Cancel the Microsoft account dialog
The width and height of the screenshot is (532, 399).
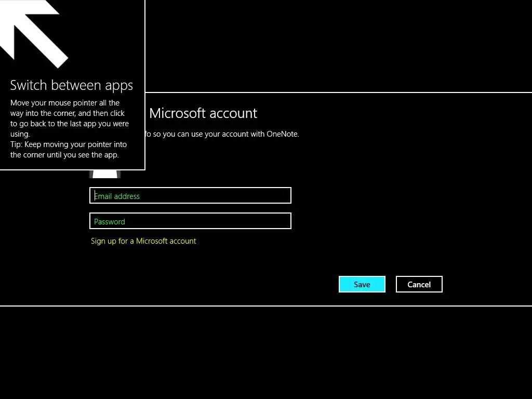419,284
